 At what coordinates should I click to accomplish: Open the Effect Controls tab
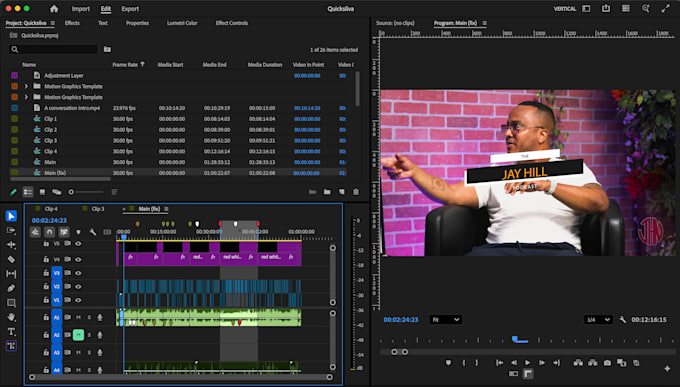tap(232, 23)
